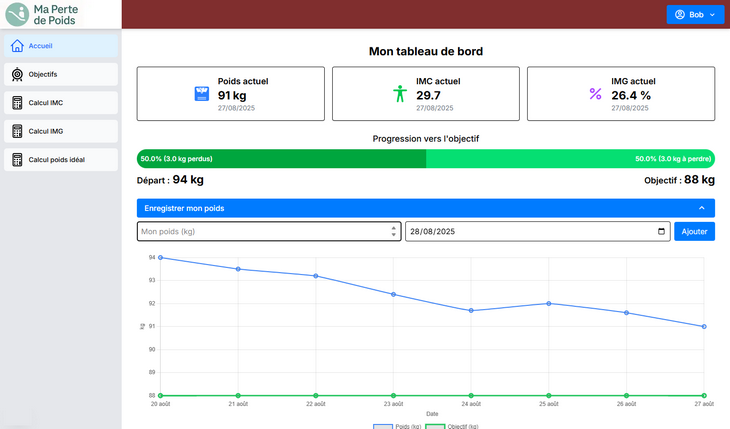The image size is (730, 429).
Task: Click the progress bar toward objective
Action: coord(425,159)
